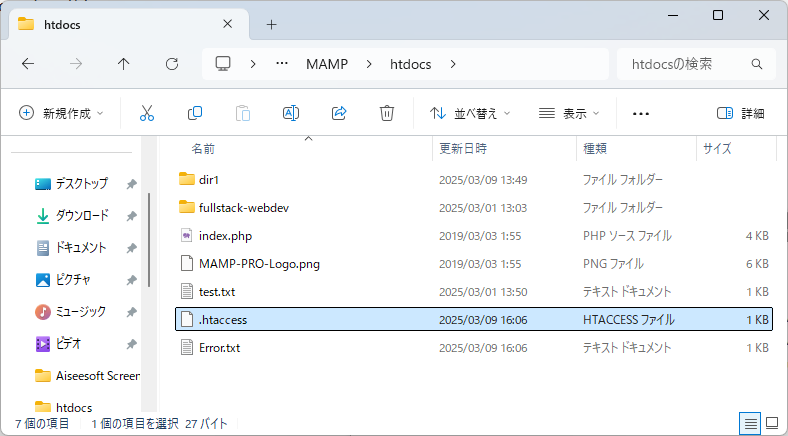
Task: Unpin ミュージック using its pin icon
Action: 131,312
